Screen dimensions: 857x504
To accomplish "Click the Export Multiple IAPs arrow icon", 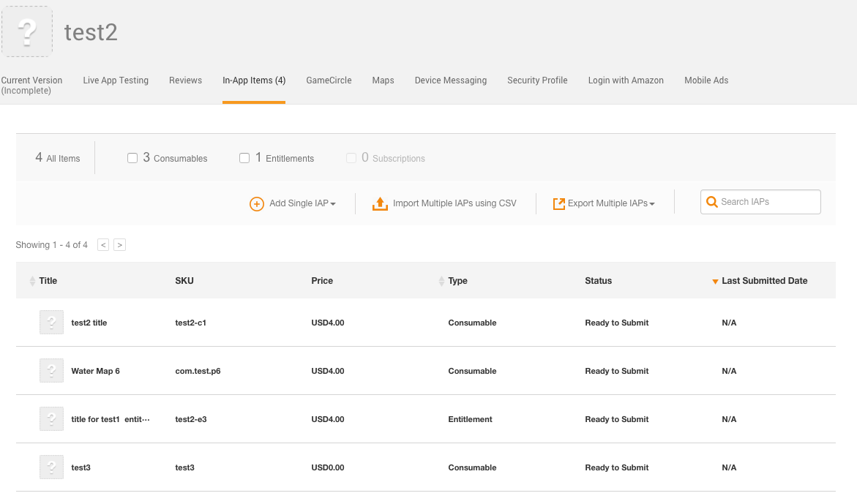I will pos(559,204).
